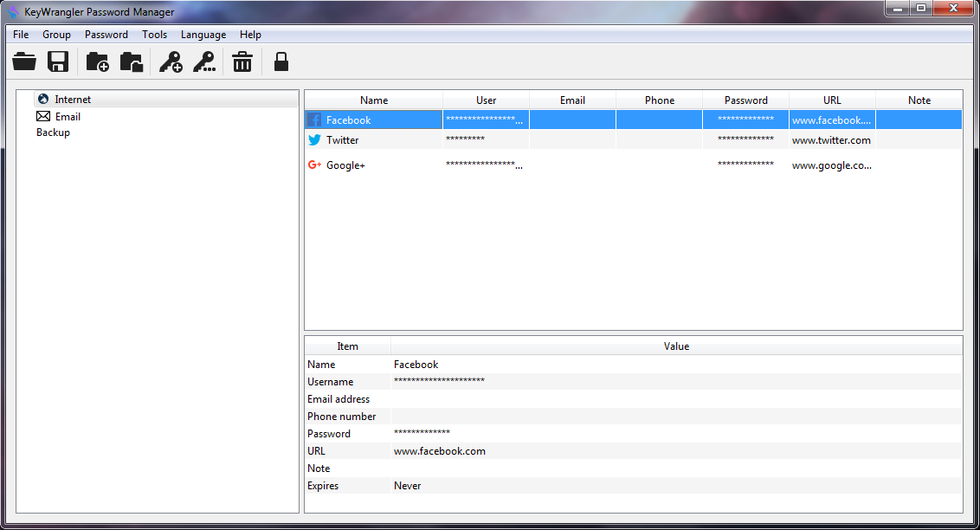
Task: Save the database with floppy disk icon
Action: (58, 61)
